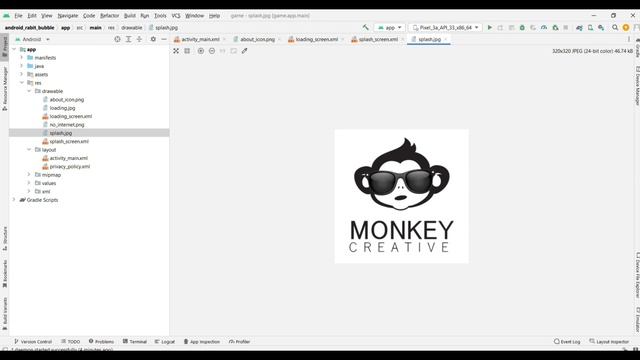Click the orange account avatar icon
The height and width of the screenshot is (360, 640).
[626, 27]
